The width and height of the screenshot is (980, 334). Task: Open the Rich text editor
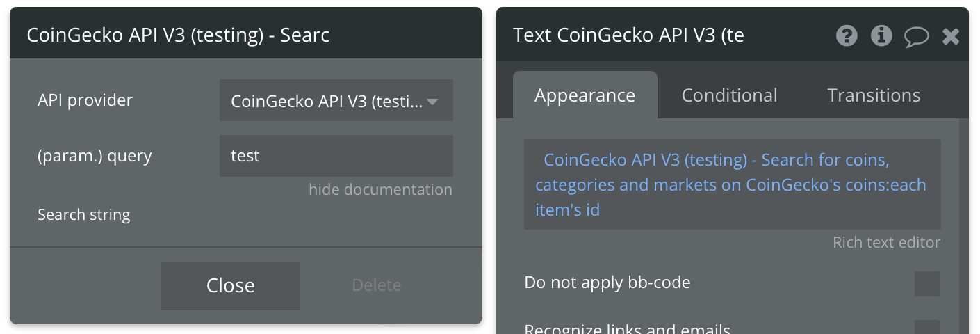(887, 242)
